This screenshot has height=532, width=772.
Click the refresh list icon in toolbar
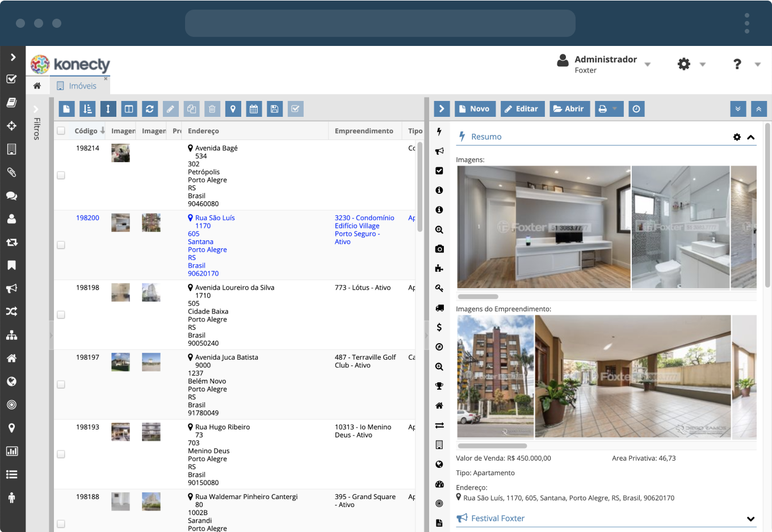click(150, 109)
